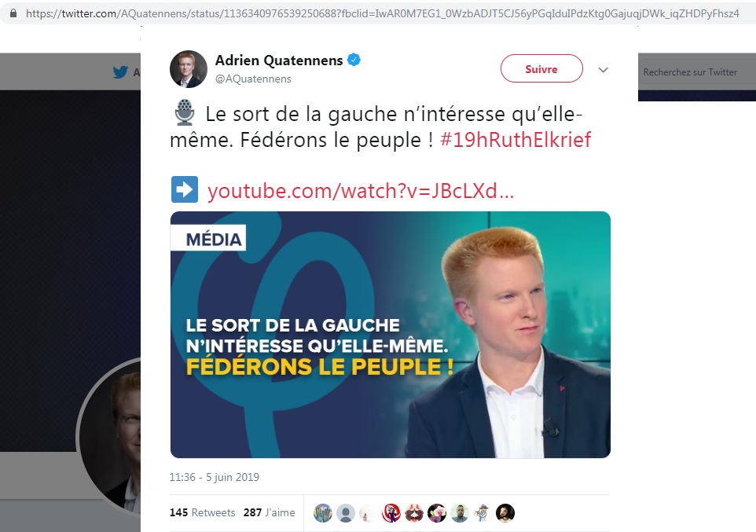Click the blue verified badge
Screen dimensions: 756x532
point(354,60)
